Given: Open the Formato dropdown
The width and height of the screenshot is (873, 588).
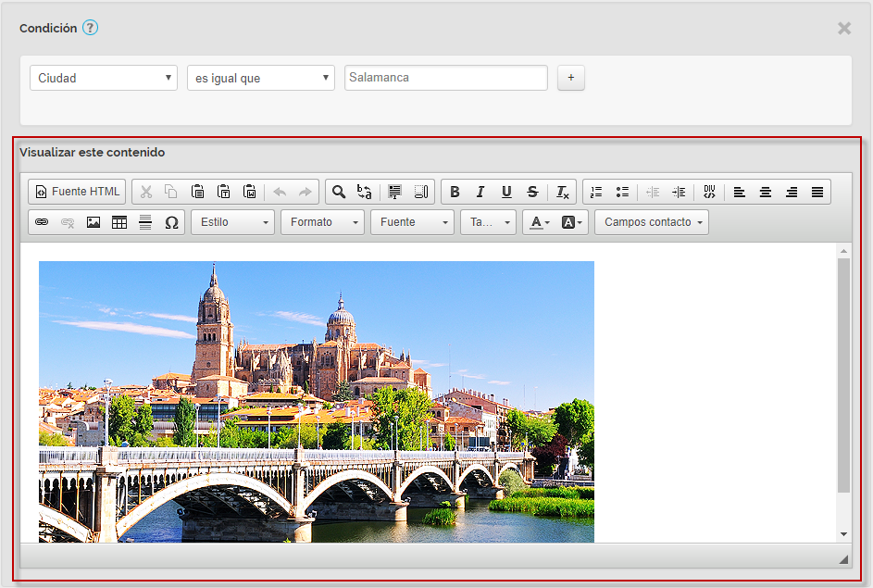Looking at the screenshot, I should pyautogui.click(x=322, y=222).
